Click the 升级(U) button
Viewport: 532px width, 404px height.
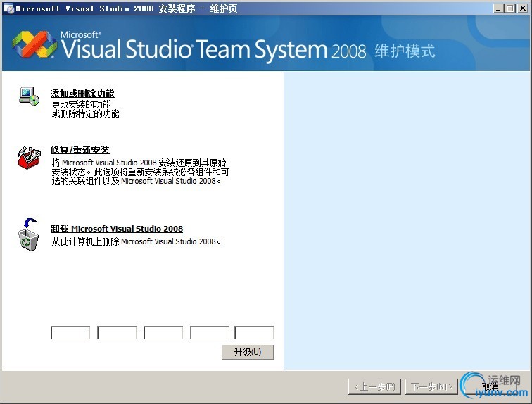tap(248, 352)
